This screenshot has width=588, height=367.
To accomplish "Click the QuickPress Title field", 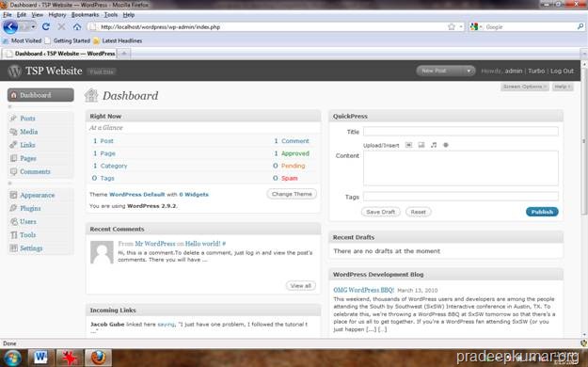I will click(460, 132).
